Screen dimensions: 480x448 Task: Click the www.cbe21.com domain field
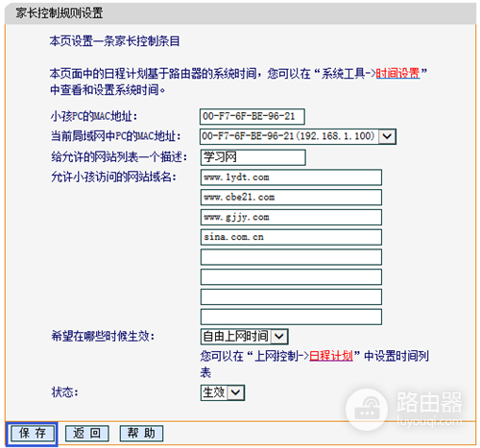tap(291, 198)
